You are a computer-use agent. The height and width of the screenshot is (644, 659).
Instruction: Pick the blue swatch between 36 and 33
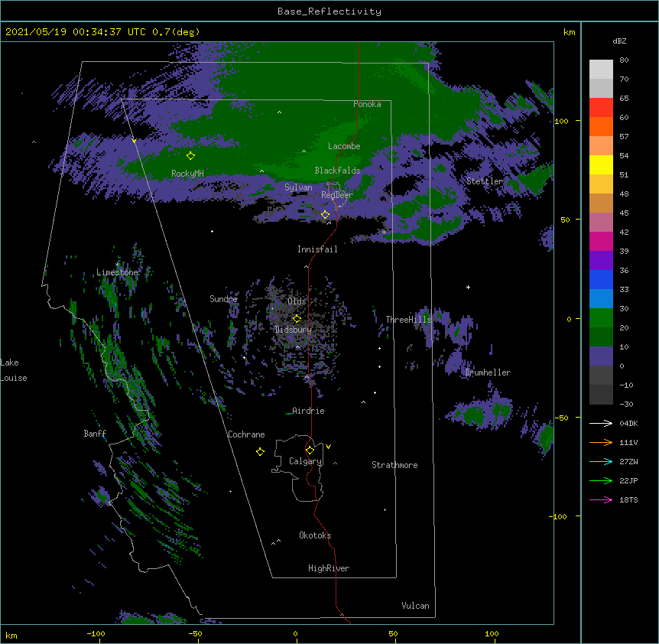pyautogui.click(x=601, y=279)
